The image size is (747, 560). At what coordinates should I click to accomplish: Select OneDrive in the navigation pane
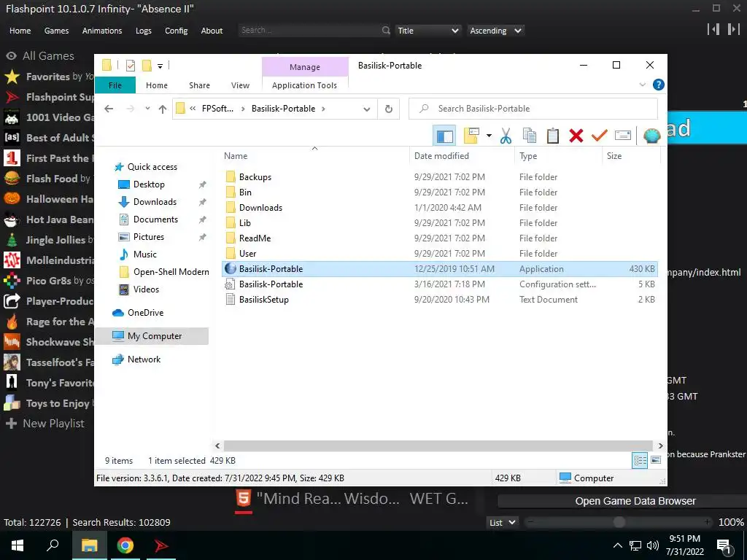tap(145, 313)
